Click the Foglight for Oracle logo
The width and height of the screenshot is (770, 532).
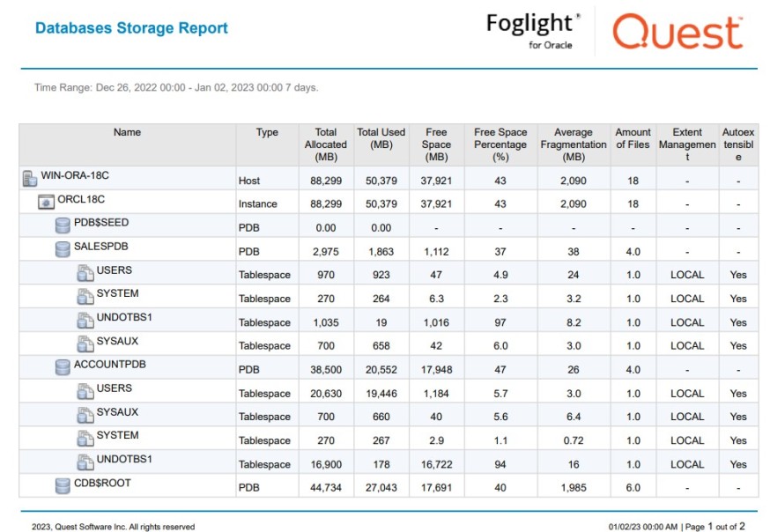click(533, 31)
